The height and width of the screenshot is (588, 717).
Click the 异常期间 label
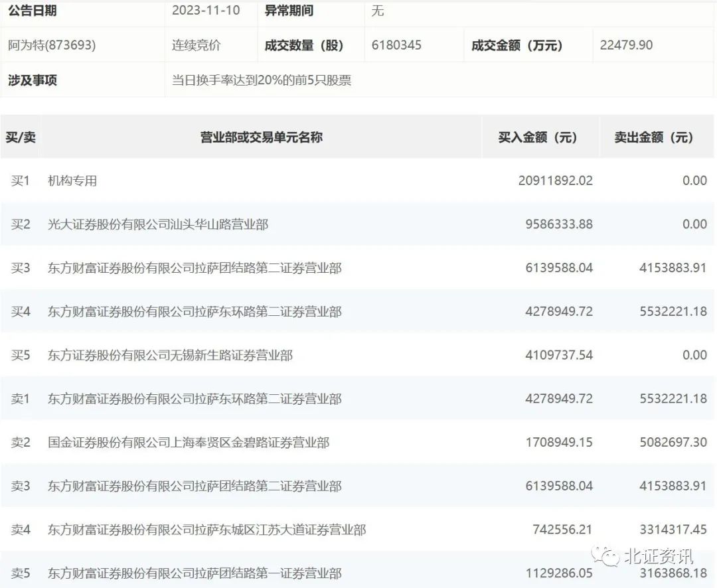coord(289,10)
